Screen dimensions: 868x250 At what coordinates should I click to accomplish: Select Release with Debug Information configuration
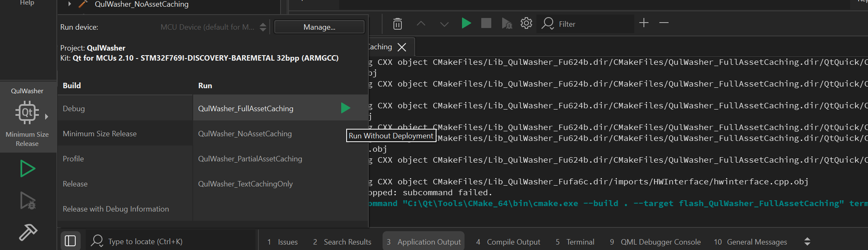[125, 209]
